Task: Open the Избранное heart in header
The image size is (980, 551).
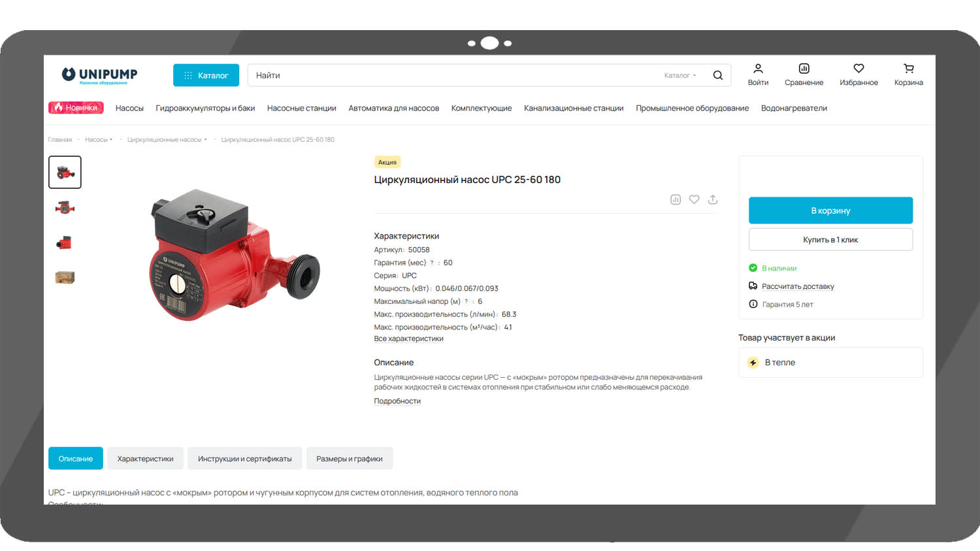Action: tap(858, 75)
